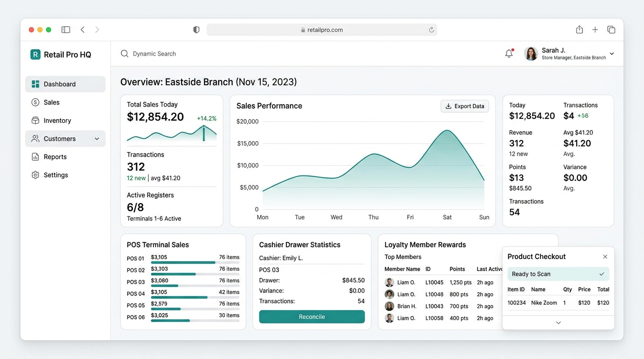Reload the page with the refresh icon

pos(431,30)
